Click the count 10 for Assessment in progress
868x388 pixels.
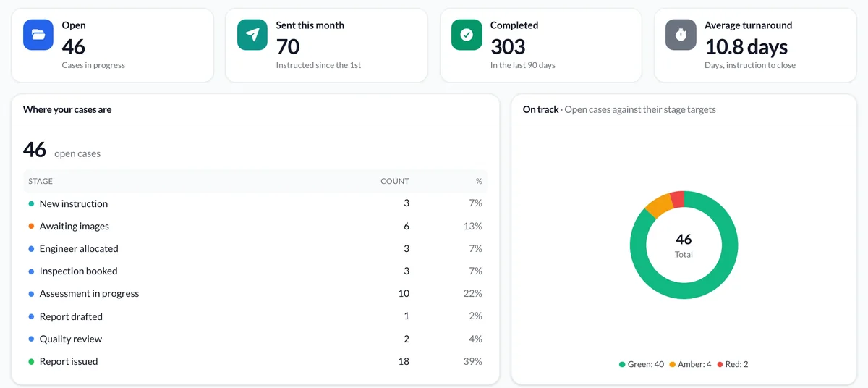(x=404, y=294)
